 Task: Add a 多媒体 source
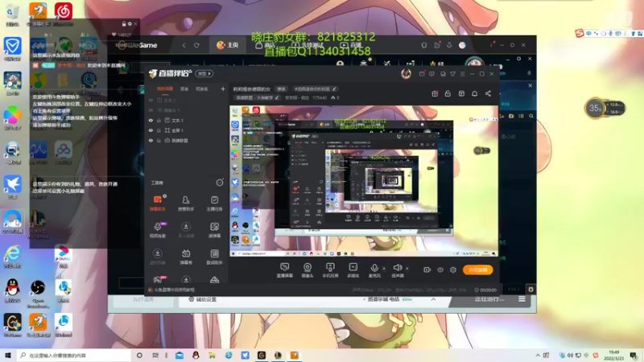(353, 270)
